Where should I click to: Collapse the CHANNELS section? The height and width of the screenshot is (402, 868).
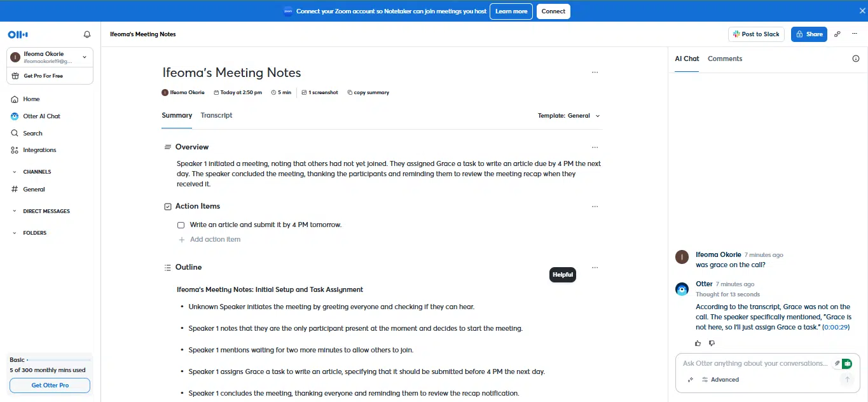(x=15, y=172)
